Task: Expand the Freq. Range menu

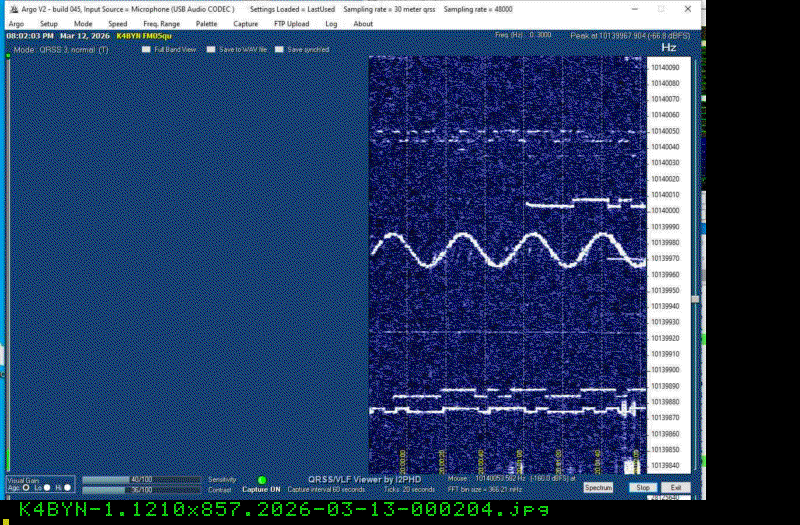Action: click(x=161, y=23)
